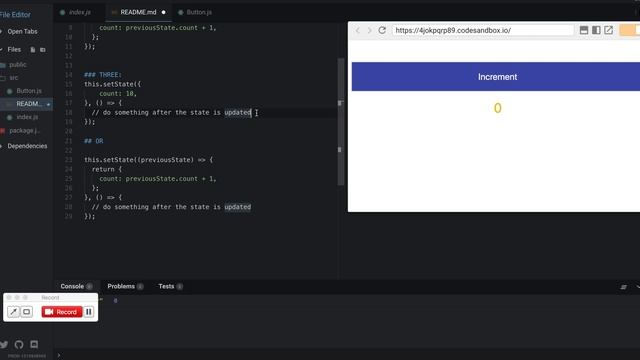Click the File Editor sidebar heading
640x360 pixels.
(15, 15)
